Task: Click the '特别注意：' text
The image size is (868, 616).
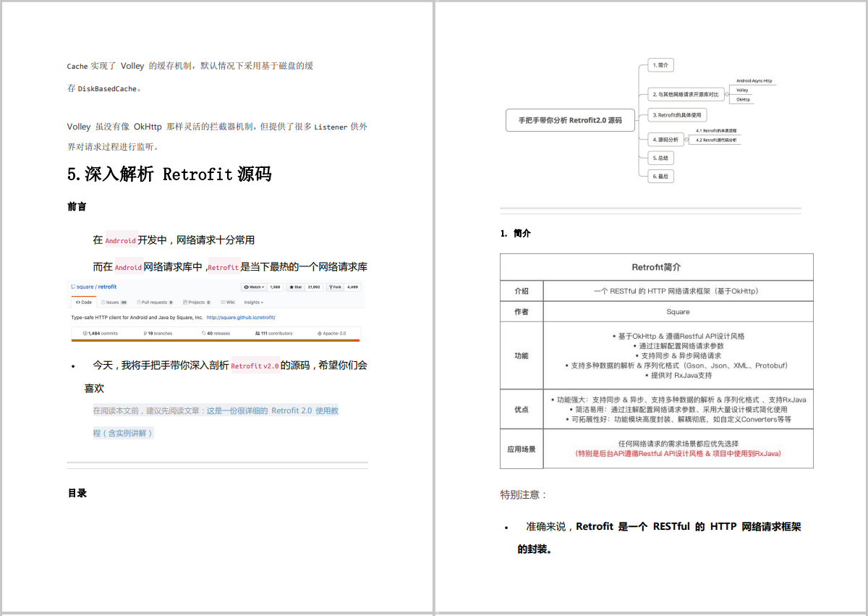Action: (x=524, y=494)
